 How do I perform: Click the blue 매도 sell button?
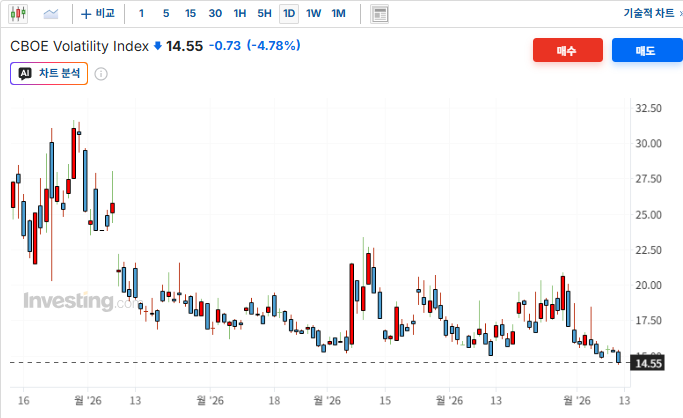pyautogui.click(x=647, y=50)
